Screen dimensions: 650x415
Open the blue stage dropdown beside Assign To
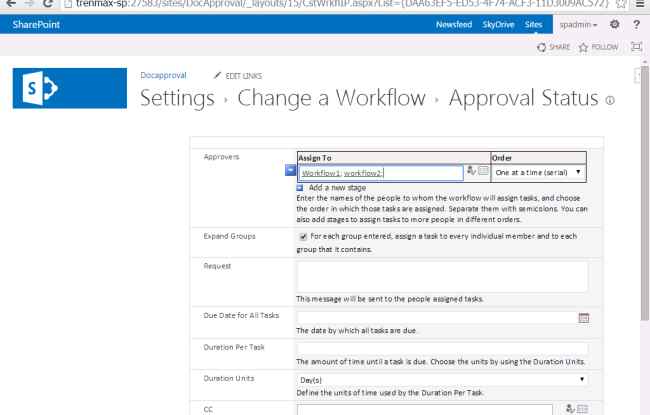291,170
